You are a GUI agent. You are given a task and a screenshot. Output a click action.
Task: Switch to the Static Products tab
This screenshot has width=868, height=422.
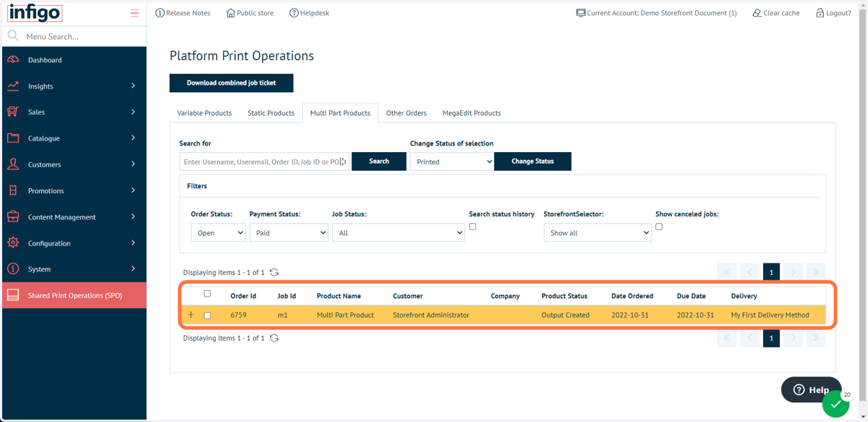click(x=271, y=113)
